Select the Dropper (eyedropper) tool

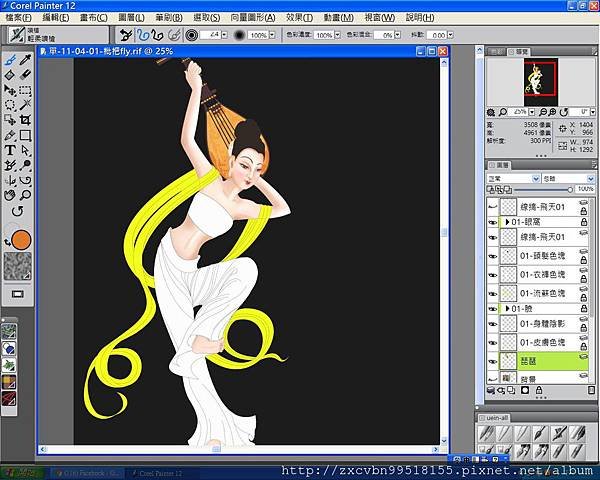(25, 60)
